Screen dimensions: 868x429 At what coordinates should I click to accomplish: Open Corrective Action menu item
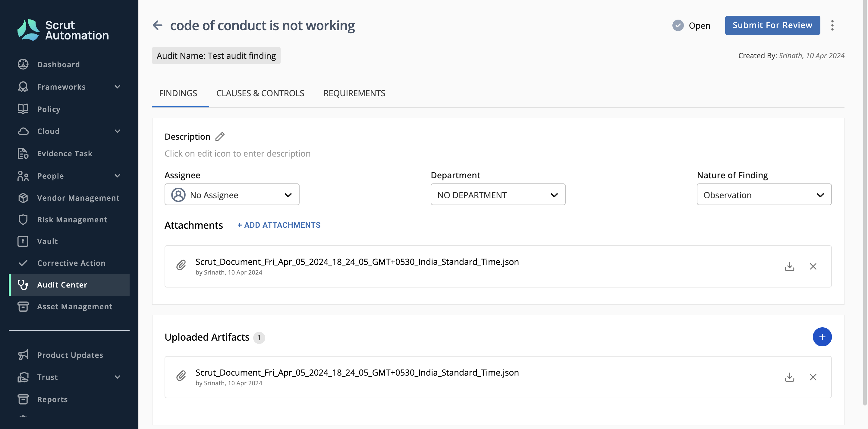coord(71,263)
